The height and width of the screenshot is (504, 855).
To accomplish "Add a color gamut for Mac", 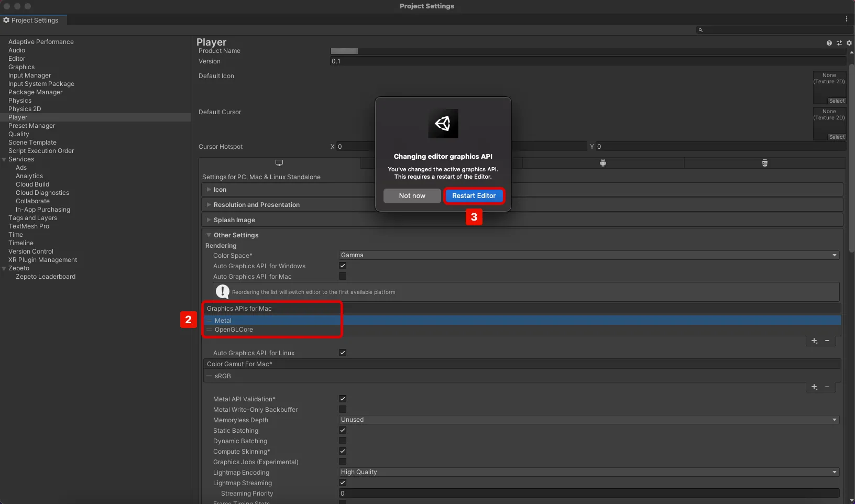I will pyautogui.click(x=815, y=387).
